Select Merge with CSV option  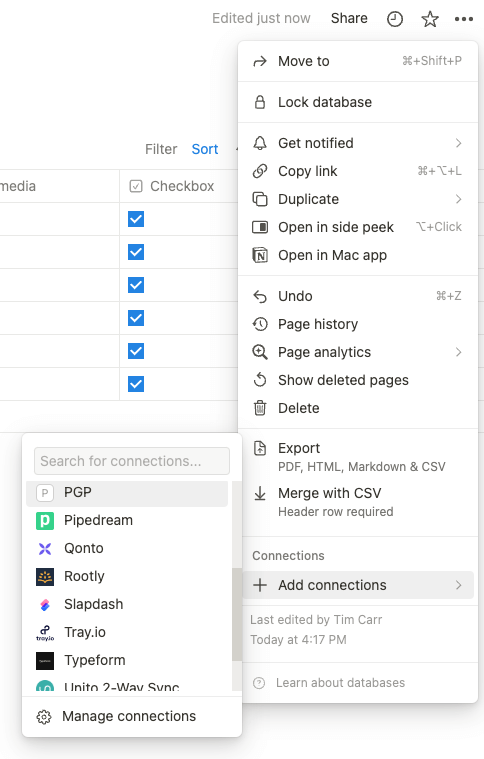click(358, 502)
